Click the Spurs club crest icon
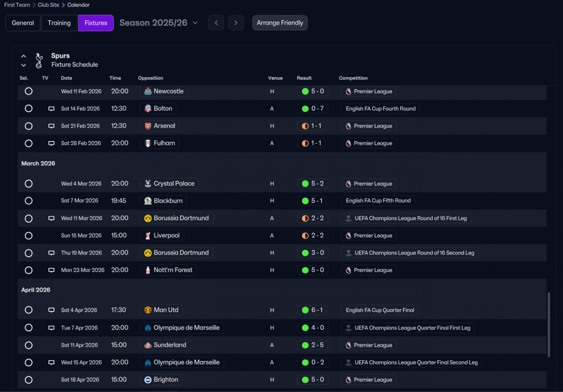Viewport: 563px width, 392px height. [39, 60]
